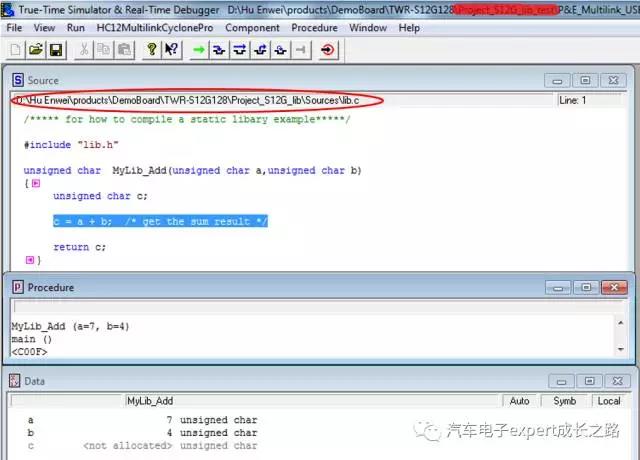Viewport: 640px width, 460px height.
Task: Reset target with the red circle icon
Action: click(328, 49)
